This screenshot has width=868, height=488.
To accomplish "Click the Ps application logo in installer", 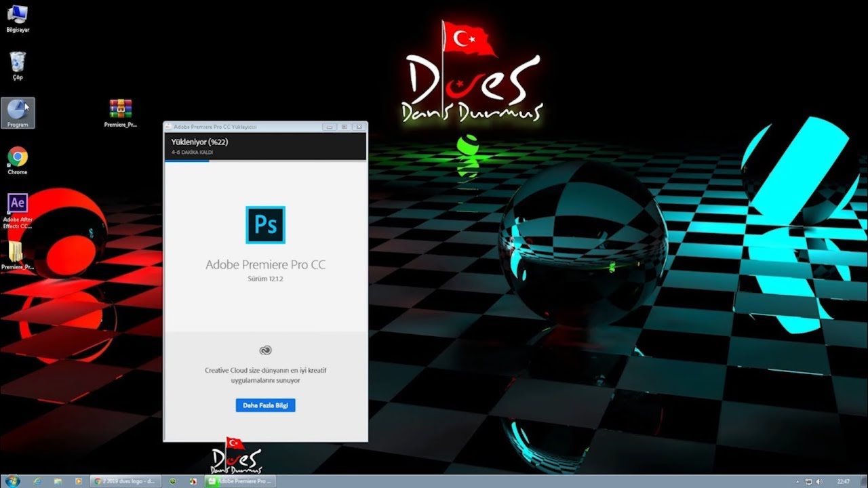I will pyautogui.click(x=265, y=225).
